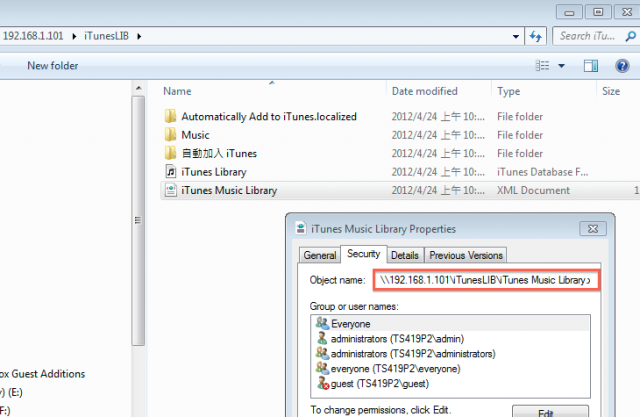
Task: Select the guest (TS419P2\guest) user icon
Action: [x=323, y=383]
